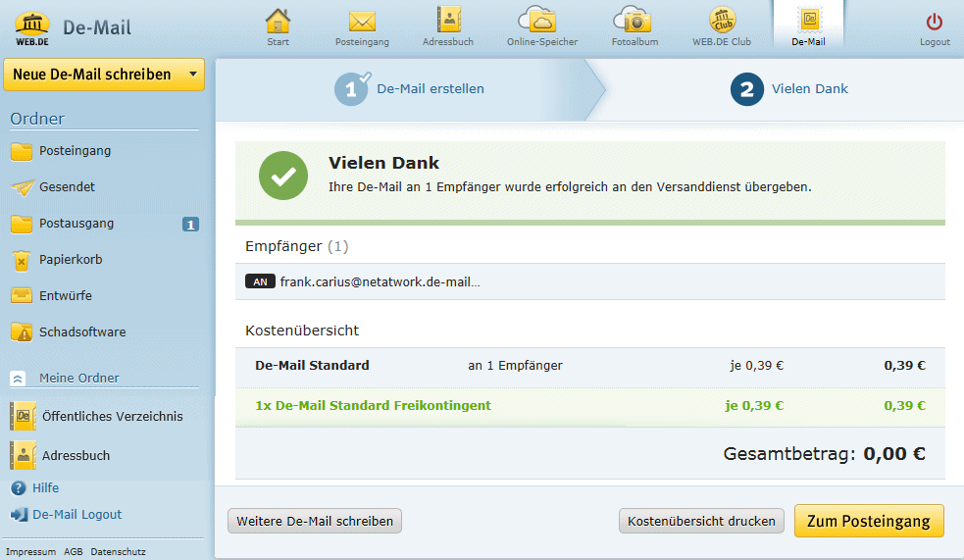Open the Datenschutz footer link
This screenshot has height=560, width=964.
pyautogui.click(x=118, y=552)
